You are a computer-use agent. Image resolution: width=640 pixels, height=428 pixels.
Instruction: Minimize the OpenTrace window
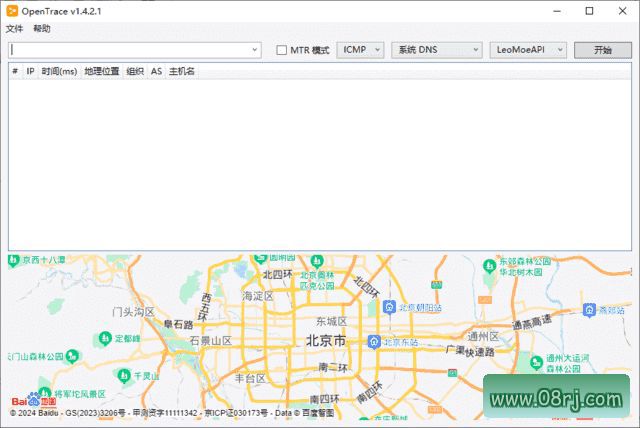(x=557, y=11)
